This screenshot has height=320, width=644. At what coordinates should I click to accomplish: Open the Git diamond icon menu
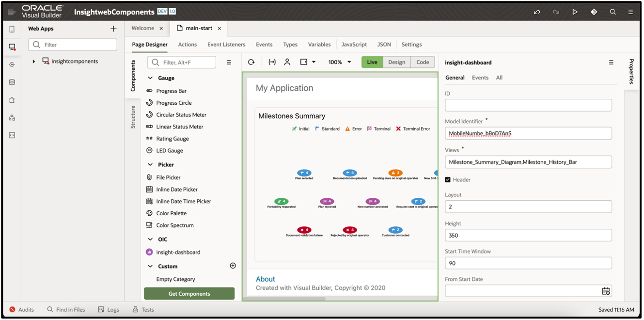pos(594,12)
